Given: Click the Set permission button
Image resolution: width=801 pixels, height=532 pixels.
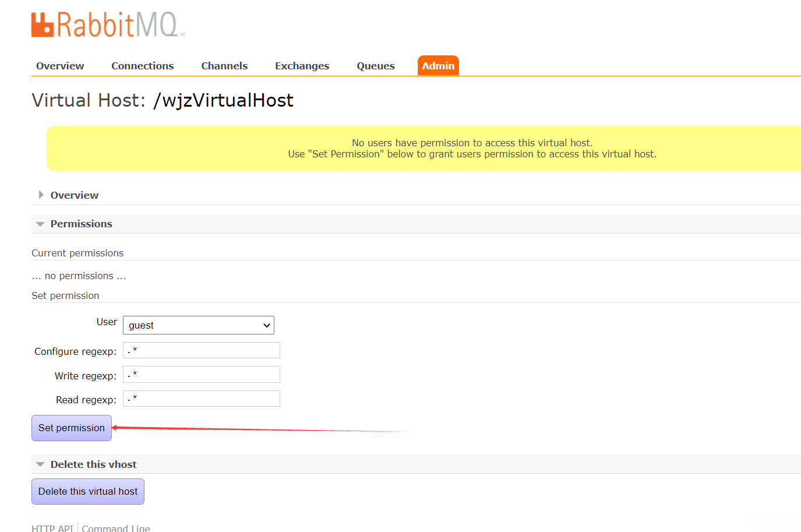Looking at the screenshot, I should pyautogui.click(x=72, y=428).
